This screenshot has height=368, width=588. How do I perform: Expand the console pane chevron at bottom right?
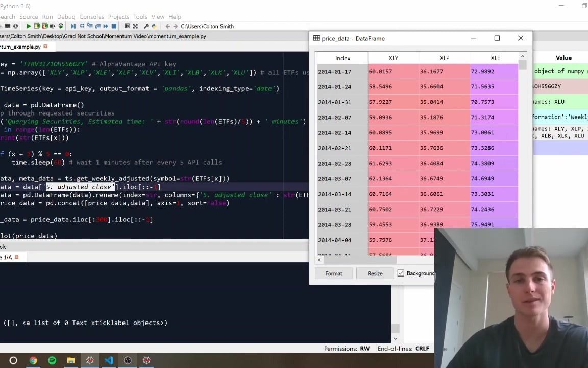395,338
